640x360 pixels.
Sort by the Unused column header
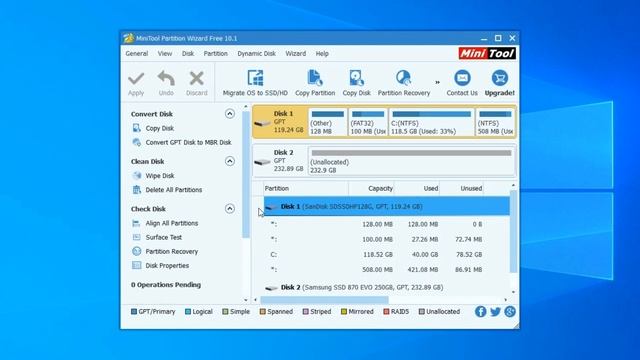point(462,188)
